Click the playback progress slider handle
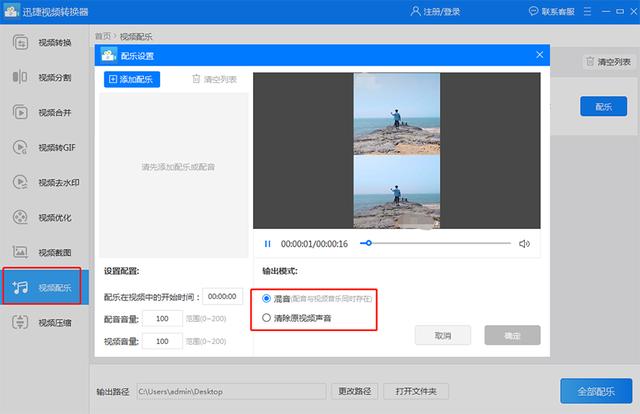This screenshot has height=414, width=640. [369, 243]
